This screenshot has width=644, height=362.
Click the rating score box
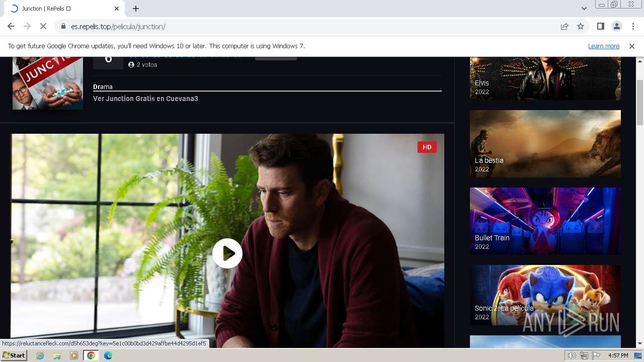108,62
